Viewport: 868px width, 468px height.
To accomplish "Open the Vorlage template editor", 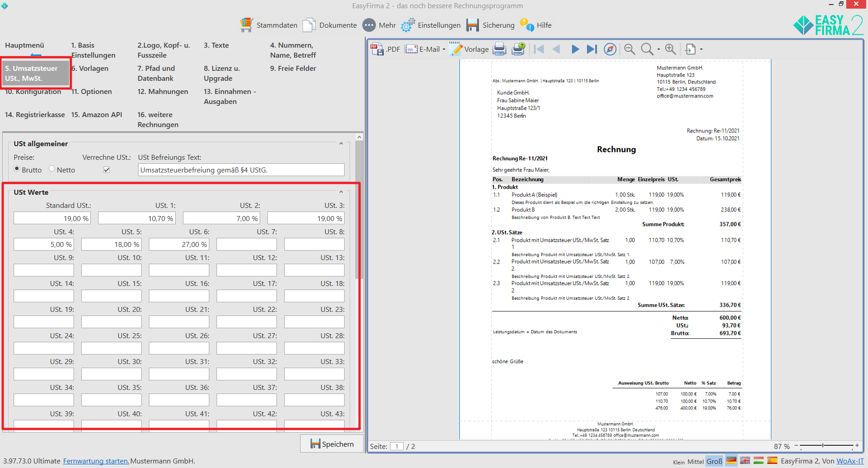I will click(x=469, y=49).
